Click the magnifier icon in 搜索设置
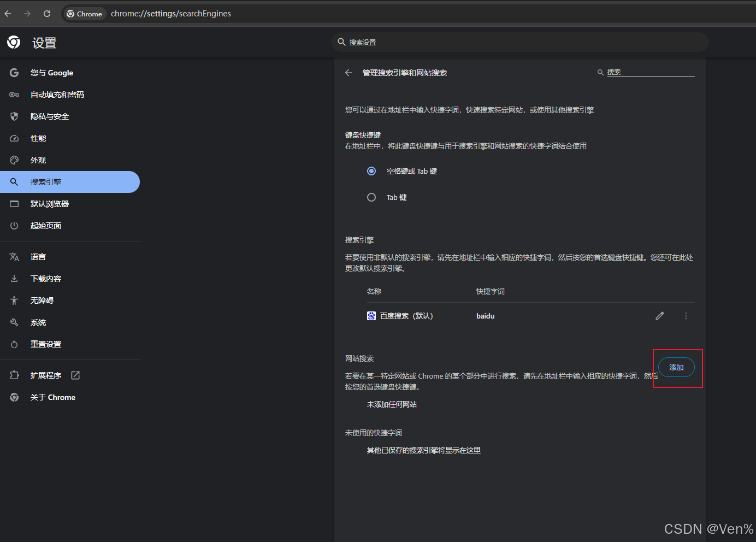Screen dimensions: 756x542 tap(341, 42)
